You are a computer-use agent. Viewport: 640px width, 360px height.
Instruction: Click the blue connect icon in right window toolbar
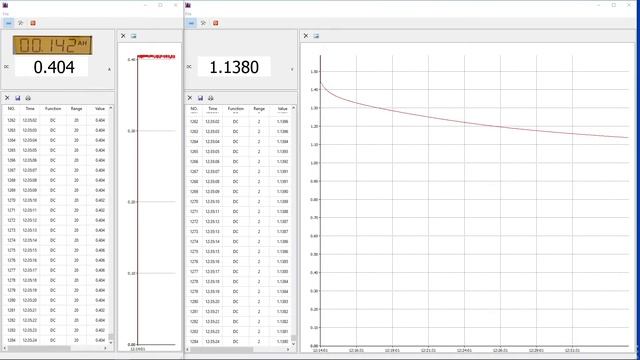click(191, 23)
